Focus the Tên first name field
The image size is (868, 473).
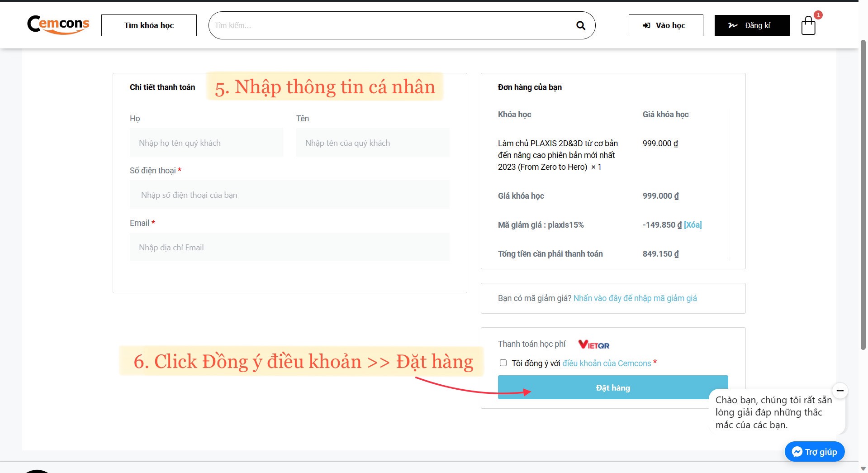pyautogui.click(x=373, y=143)
